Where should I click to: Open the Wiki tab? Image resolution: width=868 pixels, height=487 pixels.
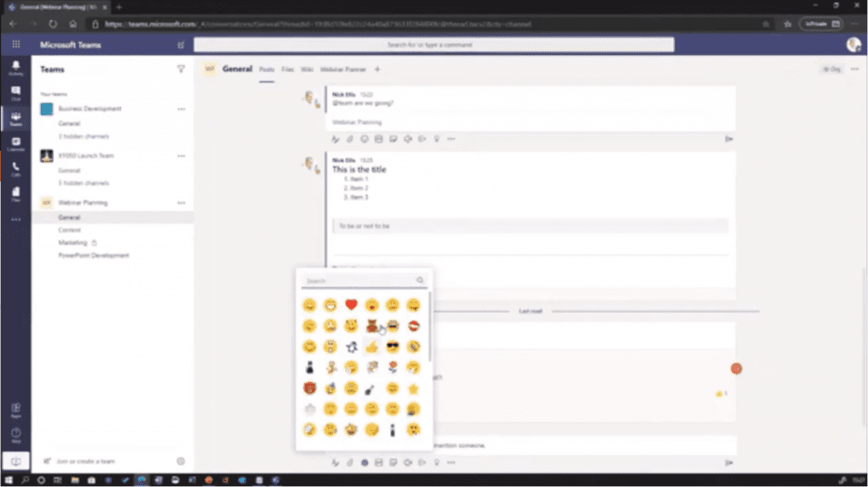(307, 69)
